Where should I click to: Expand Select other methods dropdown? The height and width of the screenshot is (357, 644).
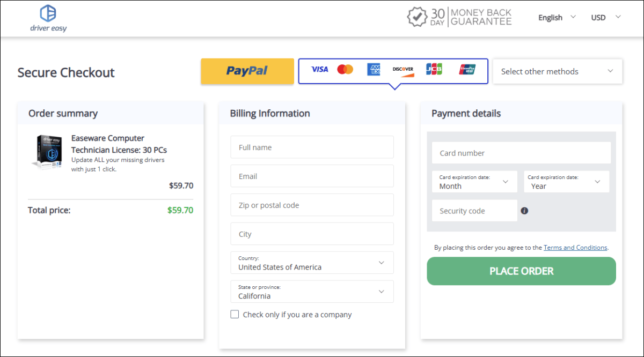click(x=557, y=71)
